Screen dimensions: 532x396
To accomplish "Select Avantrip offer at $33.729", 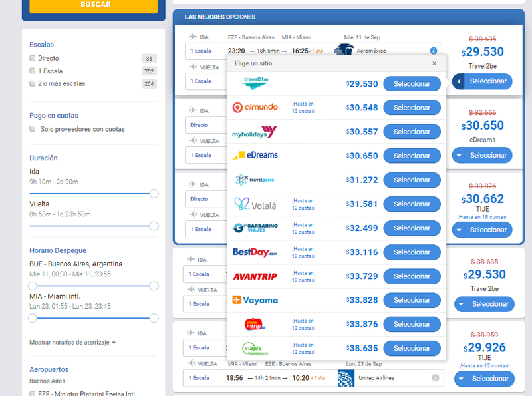I will 412,276.
